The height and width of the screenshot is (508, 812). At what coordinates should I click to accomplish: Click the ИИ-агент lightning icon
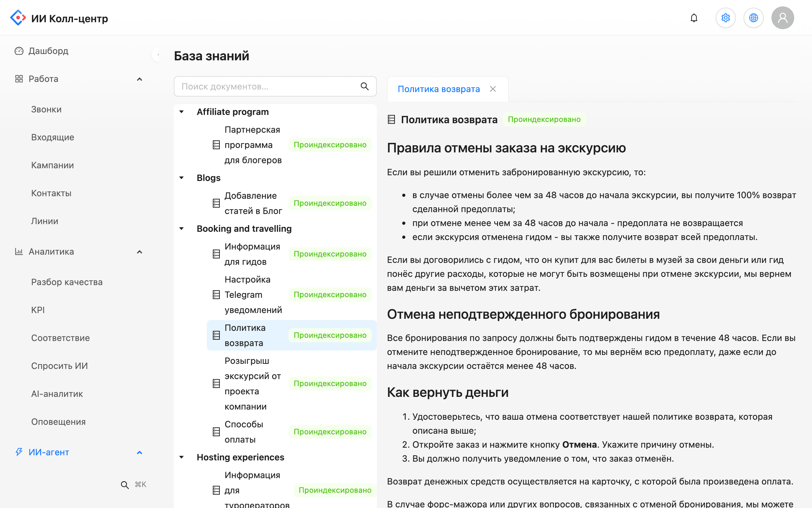(x=19, y=452)
